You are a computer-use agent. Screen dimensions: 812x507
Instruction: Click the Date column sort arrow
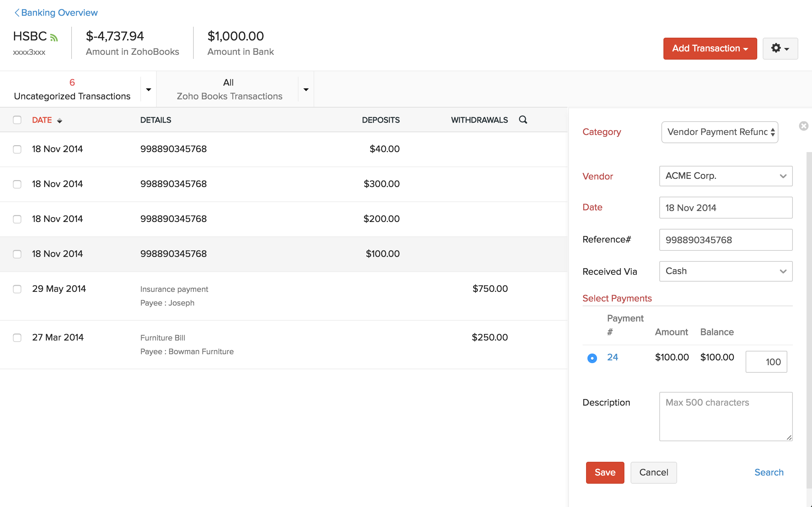pos(60,121)
